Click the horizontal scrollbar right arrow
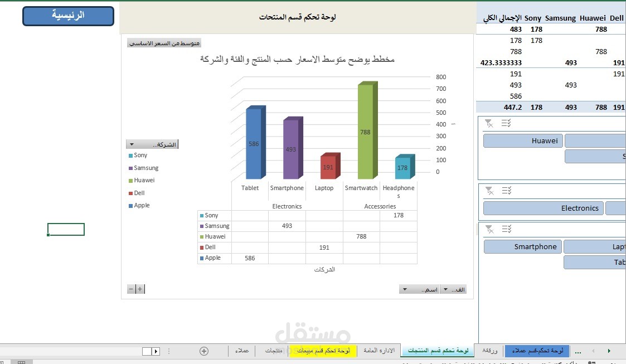The height and width of the screenshot is (364, 626). pyautogui.click(x=156, y=351)
